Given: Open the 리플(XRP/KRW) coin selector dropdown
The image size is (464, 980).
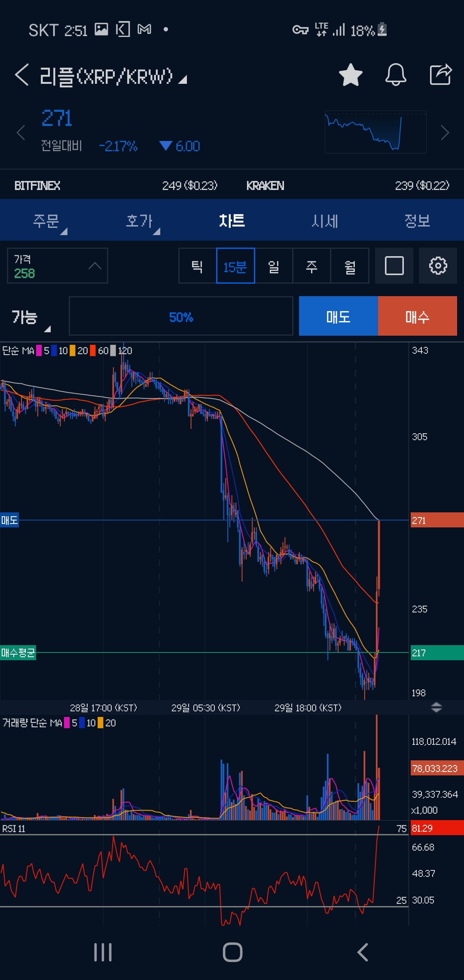Looking at the screenshot, I should pyautogui.click(x=113, y=77).
